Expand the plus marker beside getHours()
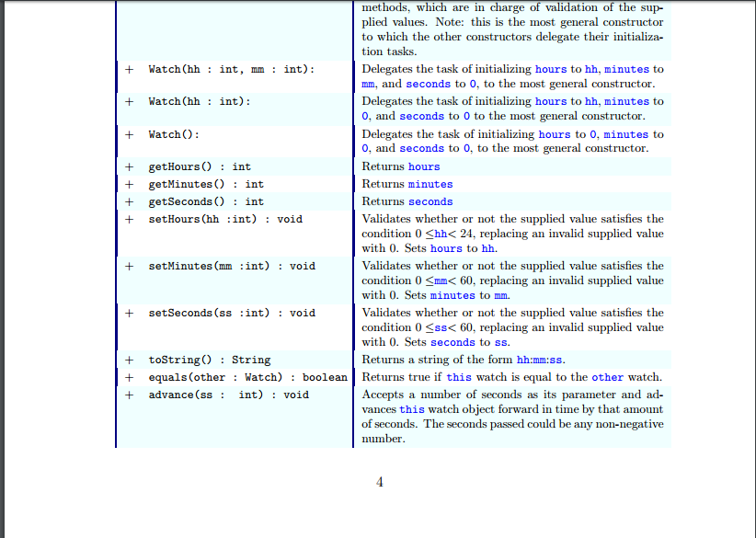Image resolution: width=756 pixels, height=538 pixels. click(x=129, y=166)
